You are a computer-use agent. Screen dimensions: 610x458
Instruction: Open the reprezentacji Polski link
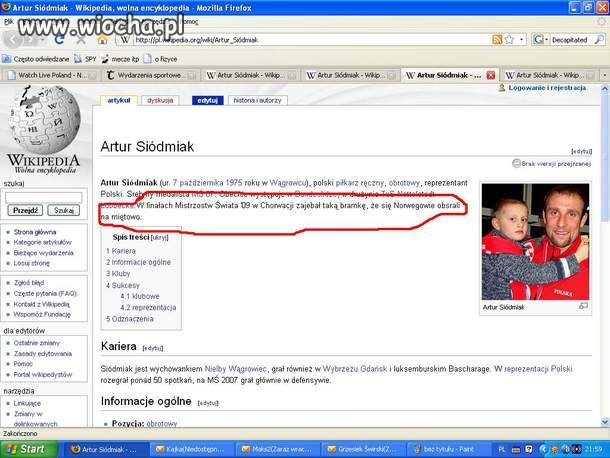(538, 369)
